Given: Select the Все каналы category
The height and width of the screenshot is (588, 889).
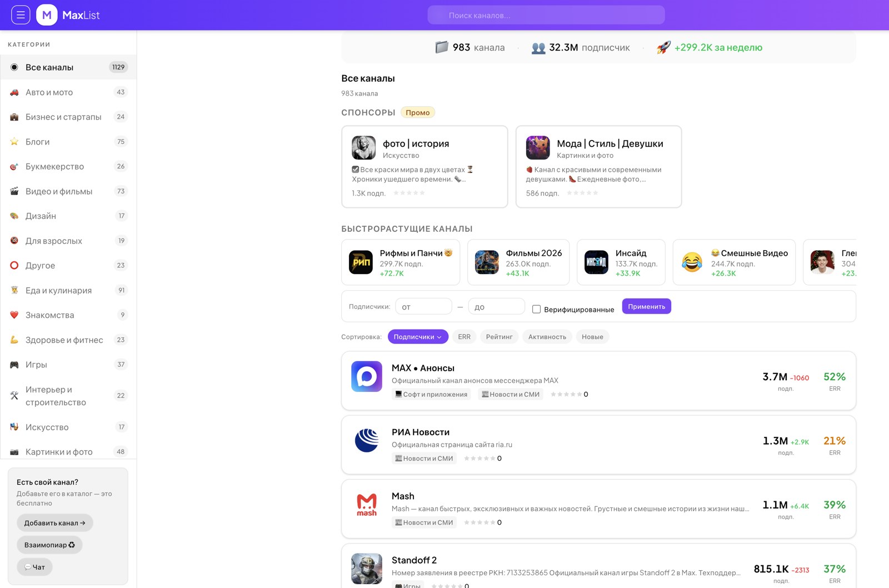Looking at the screenshot, I should 68,67.
